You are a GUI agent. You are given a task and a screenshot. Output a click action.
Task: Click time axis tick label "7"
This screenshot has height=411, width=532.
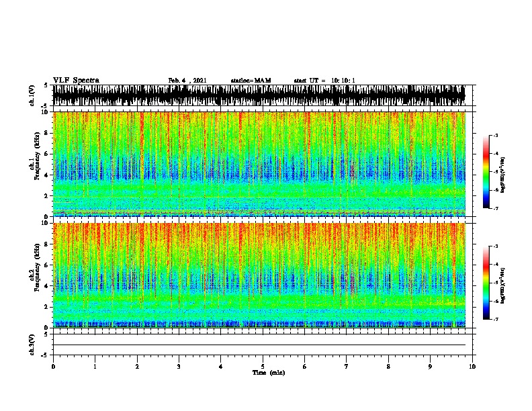(347, 367)
